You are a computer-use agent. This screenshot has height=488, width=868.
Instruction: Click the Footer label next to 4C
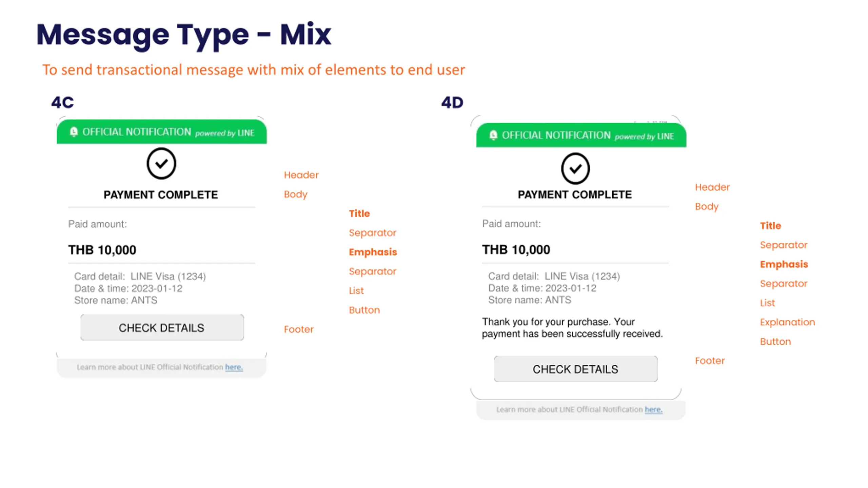point(298,329)
